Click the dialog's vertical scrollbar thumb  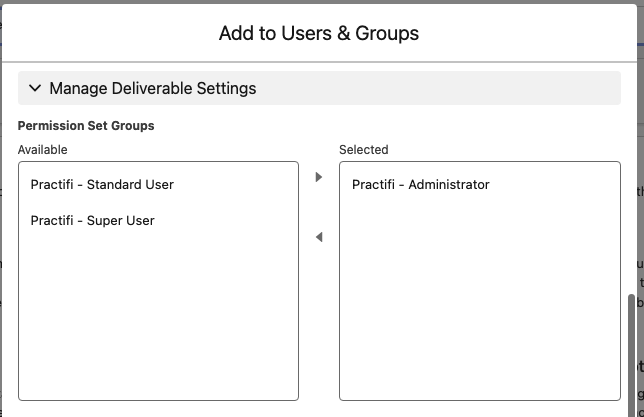point(631,355)
